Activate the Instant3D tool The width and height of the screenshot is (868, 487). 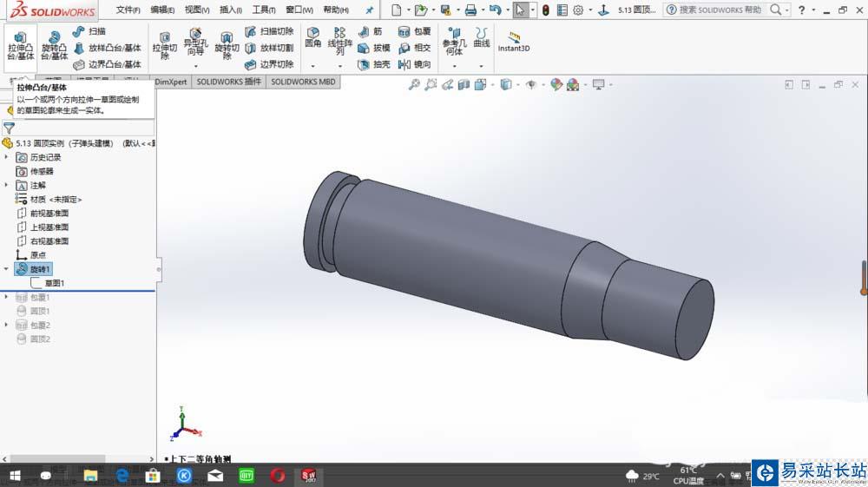click(514, 42)
